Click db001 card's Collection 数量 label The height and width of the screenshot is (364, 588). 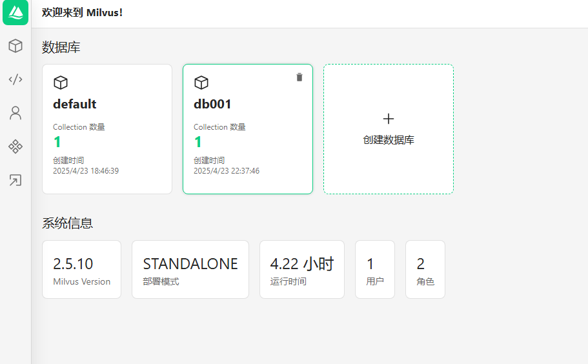point(219,127)
